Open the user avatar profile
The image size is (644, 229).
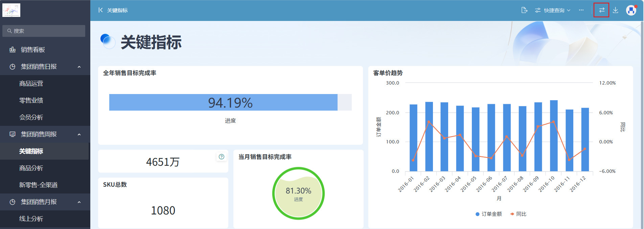pos(631,10)
